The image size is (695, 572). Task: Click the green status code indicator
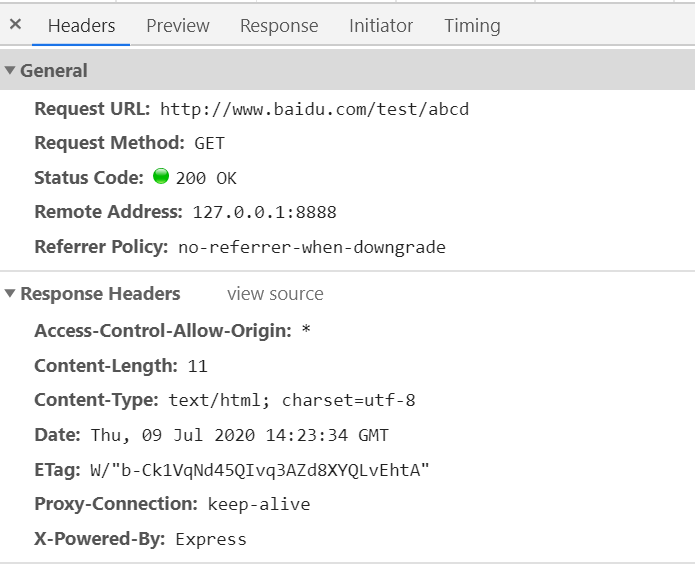coord(161,178)
